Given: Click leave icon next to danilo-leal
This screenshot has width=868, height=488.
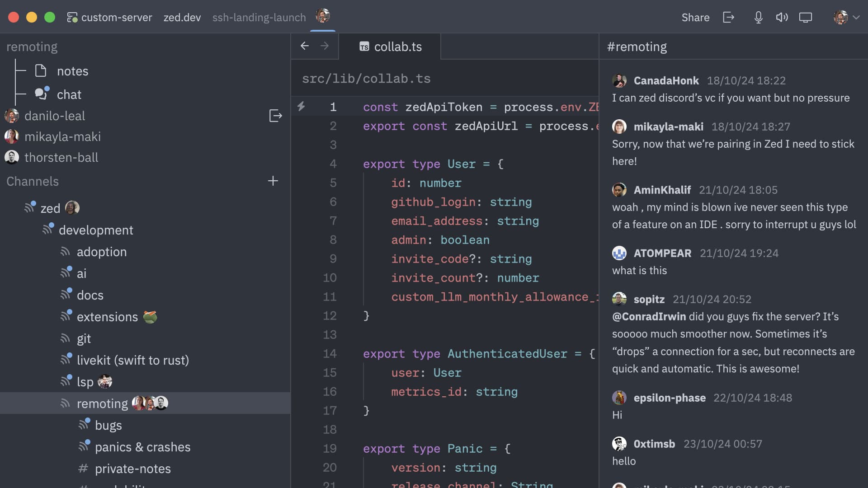Looking at the screenshot, I should pos(275,116).
